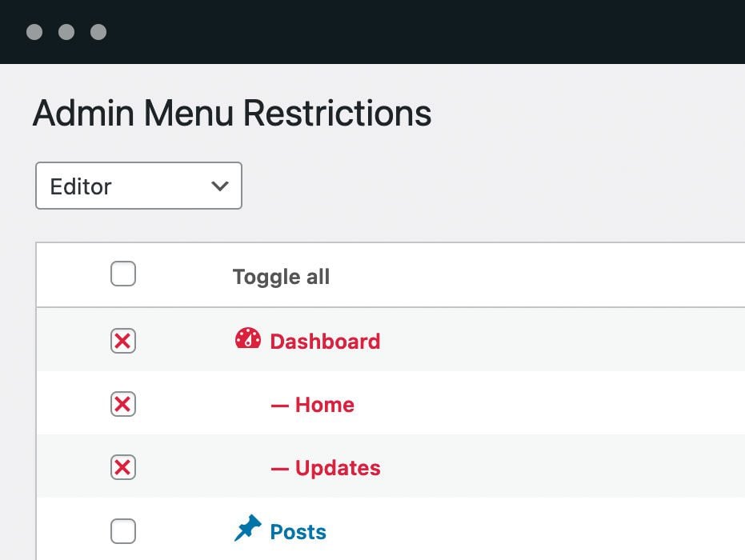The height and width of the screenshot is (560, 745).
Task: Uncheck the Home submenu restriction checkbox
Action: (x=123, y=404)
